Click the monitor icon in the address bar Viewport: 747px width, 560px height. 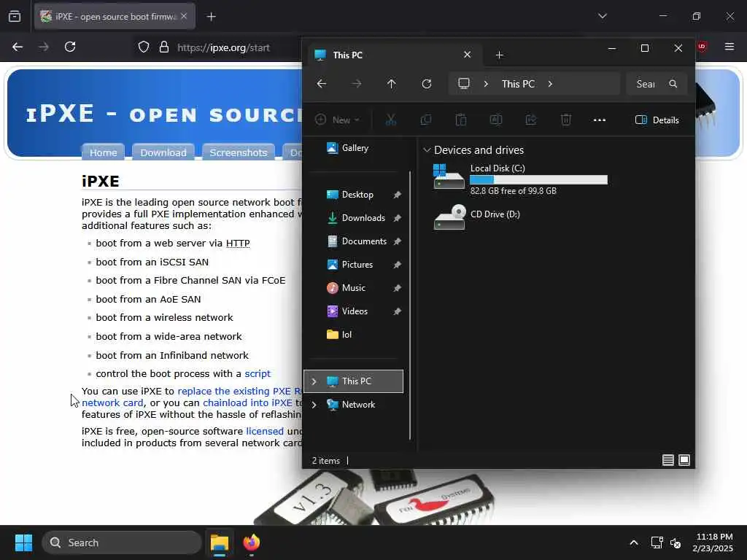pos(463,84)
